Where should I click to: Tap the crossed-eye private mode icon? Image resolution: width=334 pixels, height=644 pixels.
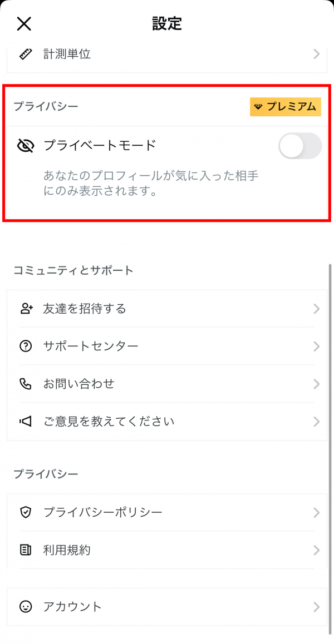click(25, 146)
